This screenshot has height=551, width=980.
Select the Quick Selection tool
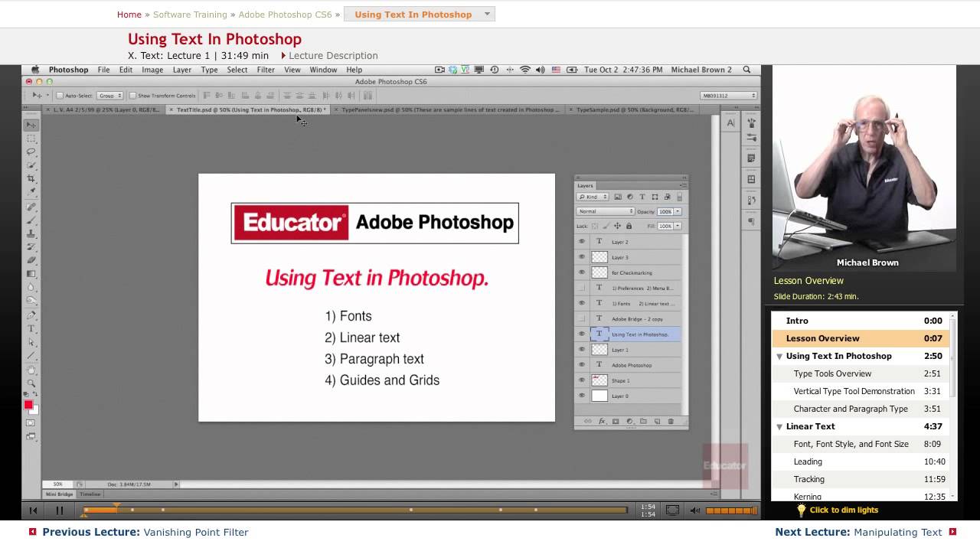point(31,165)
